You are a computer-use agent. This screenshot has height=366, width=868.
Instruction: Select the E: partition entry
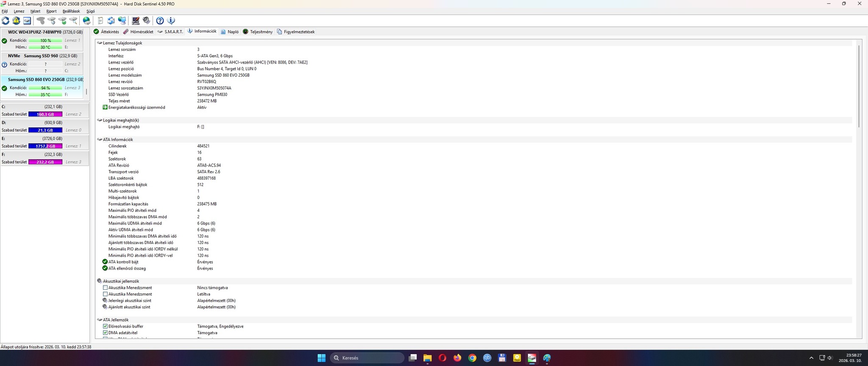[45, 142]
